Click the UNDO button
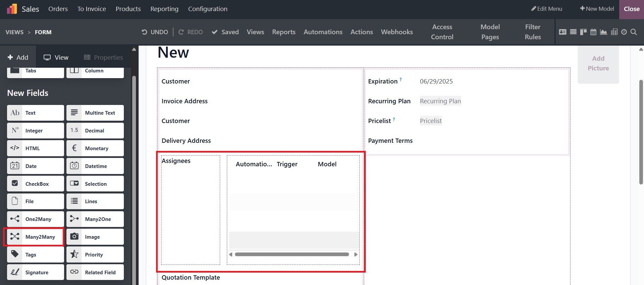The image size is (644, 285). click(x=155, y=32)
